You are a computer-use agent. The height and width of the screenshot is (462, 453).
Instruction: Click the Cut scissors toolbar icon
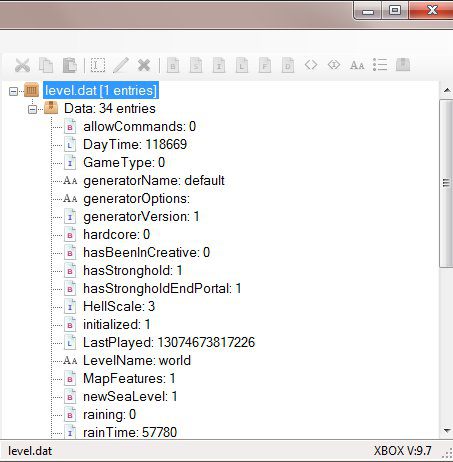pos(22,65)
